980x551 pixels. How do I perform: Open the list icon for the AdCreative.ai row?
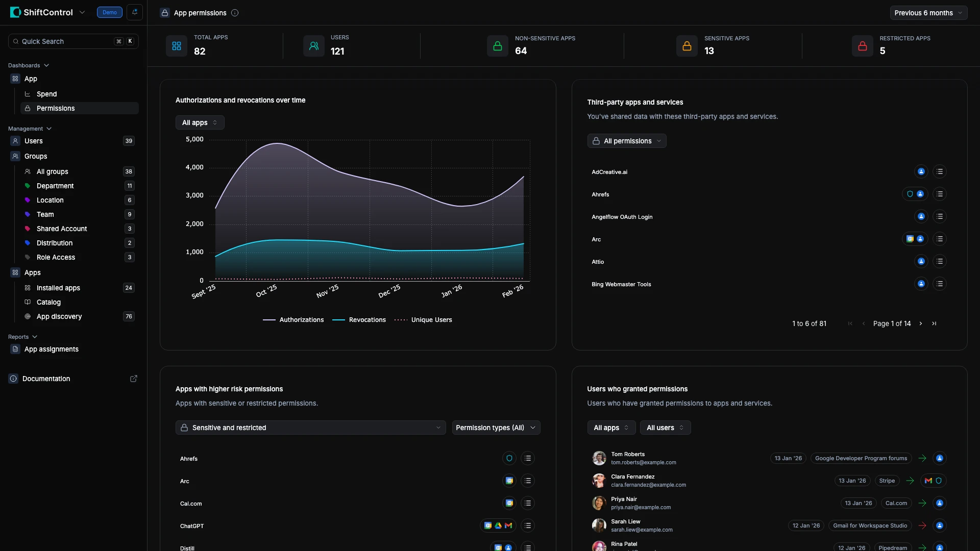[x=940, y=172]
